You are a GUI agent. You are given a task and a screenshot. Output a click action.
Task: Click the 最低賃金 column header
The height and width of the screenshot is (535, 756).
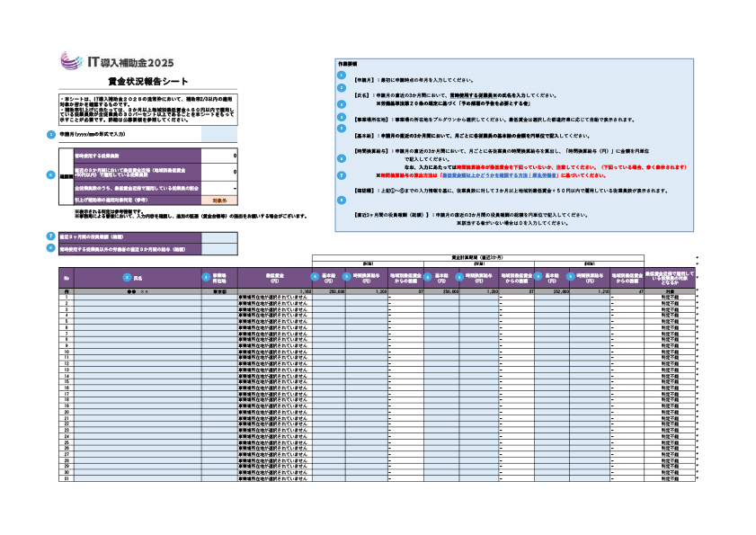pyautogui.click(x=274, y=278)
